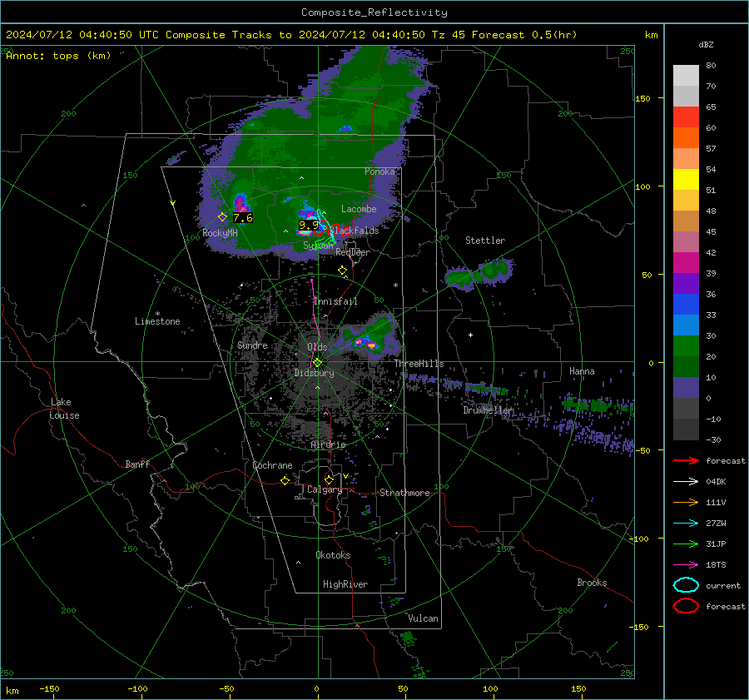
Task: Pick orange swatch between 60 and 57 dBZ
Action: pos(686,138)
